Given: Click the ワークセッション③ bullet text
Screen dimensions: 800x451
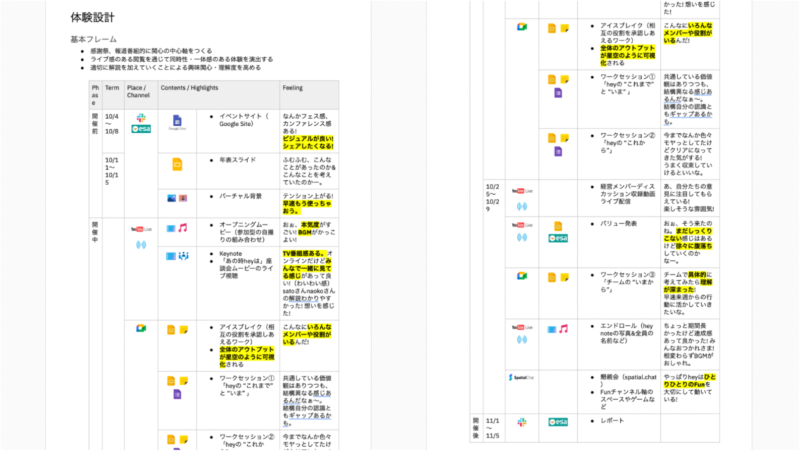Looking at the screenshot, I should 627,282.
